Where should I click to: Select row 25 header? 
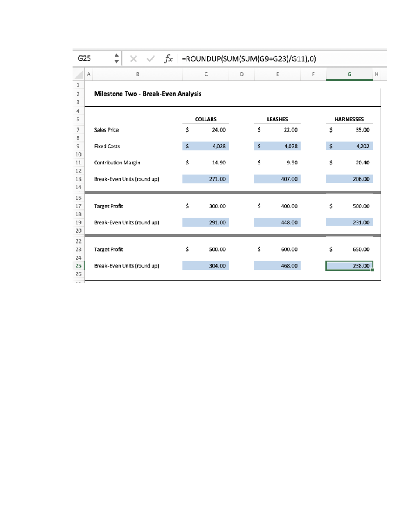(79, 266)
